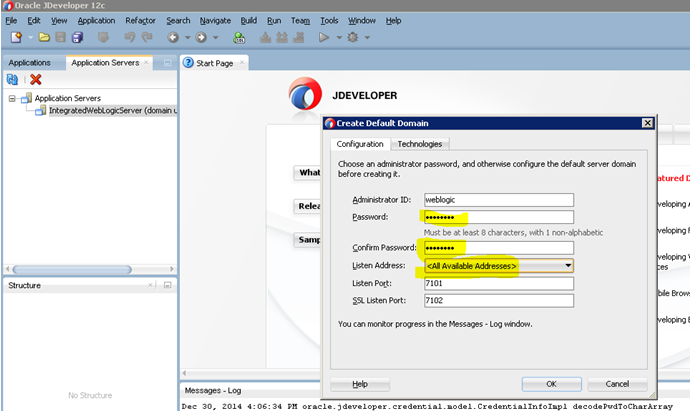Switch to the Technologies dialog tab

tap(419, 144)
